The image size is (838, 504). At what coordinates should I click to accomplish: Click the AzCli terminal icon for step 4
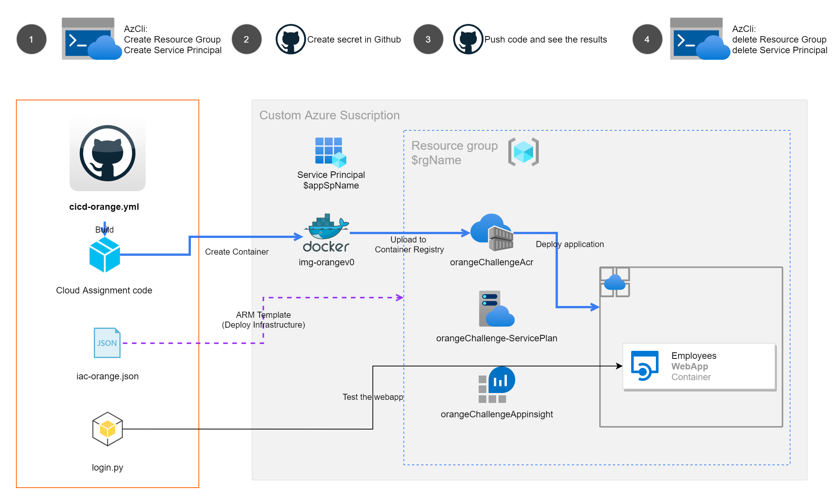tap(700, 39)
